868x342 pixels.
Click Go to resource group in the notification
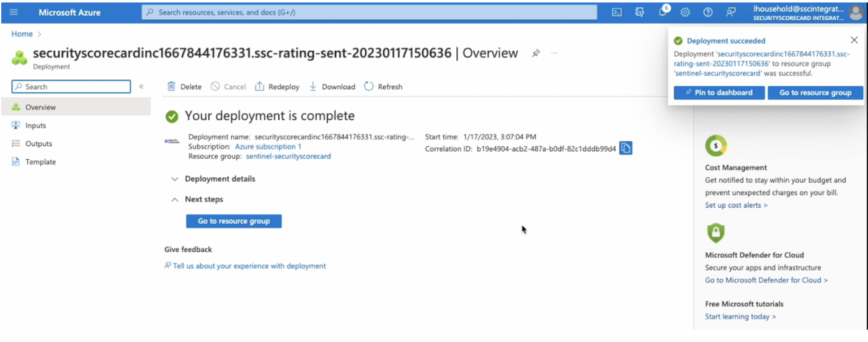pyautogui.click(x=815, y=92)
